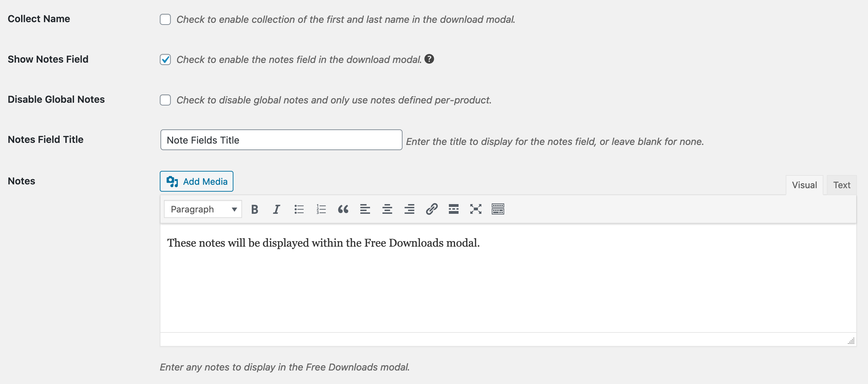Align text center
The height and width of the screenshot is (384, 868).
(x=387, y=209)
